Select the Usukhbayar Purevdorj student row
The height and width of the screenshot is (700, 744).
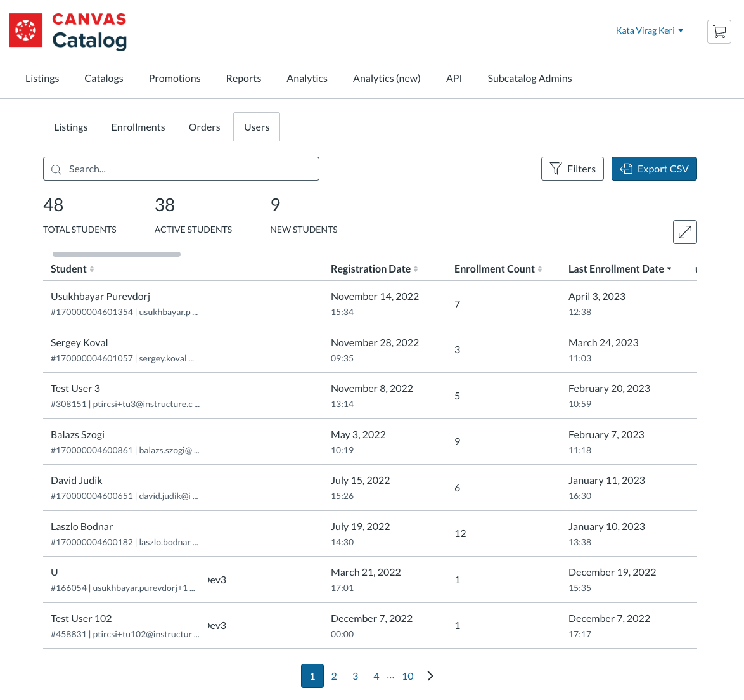(369, 304)
